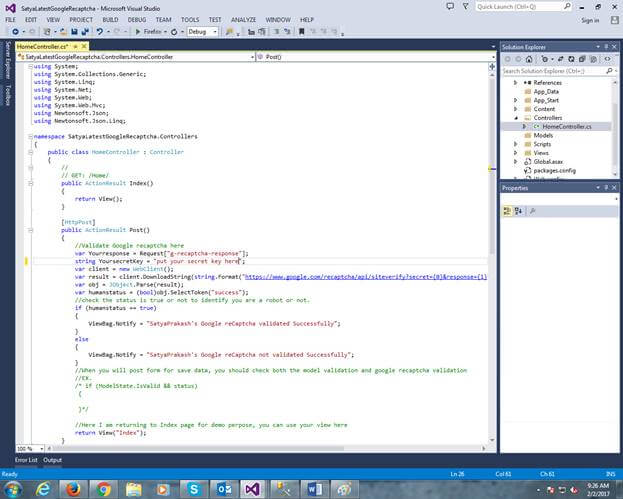Click Alphabetical sort icon in Properties panel

pos(520,211)
